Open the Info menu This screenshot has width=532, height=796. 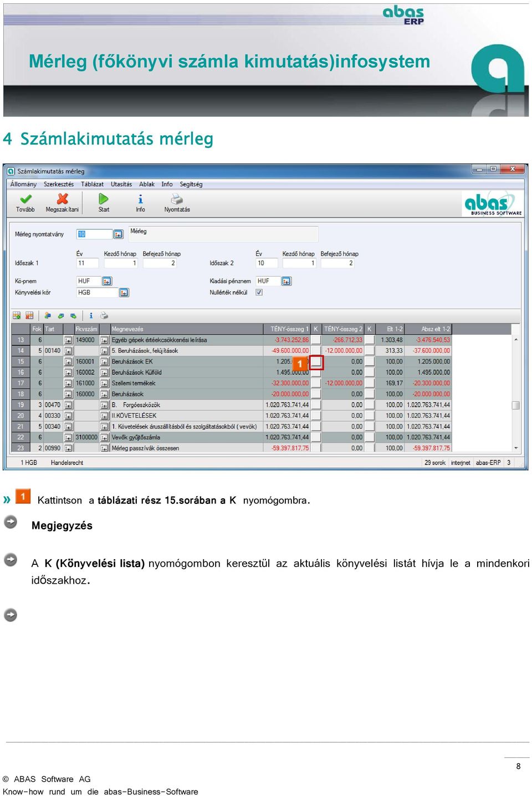[x=167, y=184]
